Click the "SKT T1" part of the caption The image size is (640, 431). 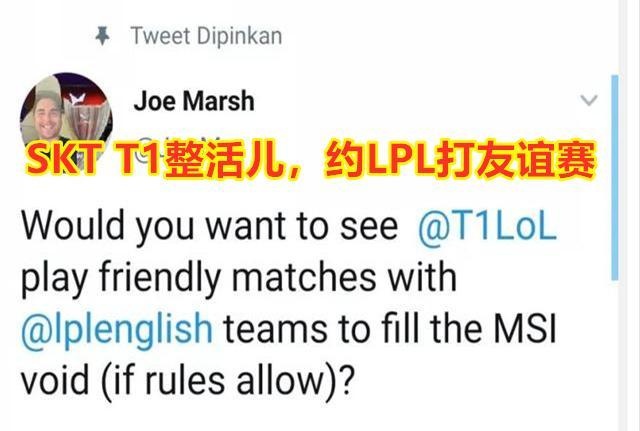pyautogui.click(x=93, y=161)
